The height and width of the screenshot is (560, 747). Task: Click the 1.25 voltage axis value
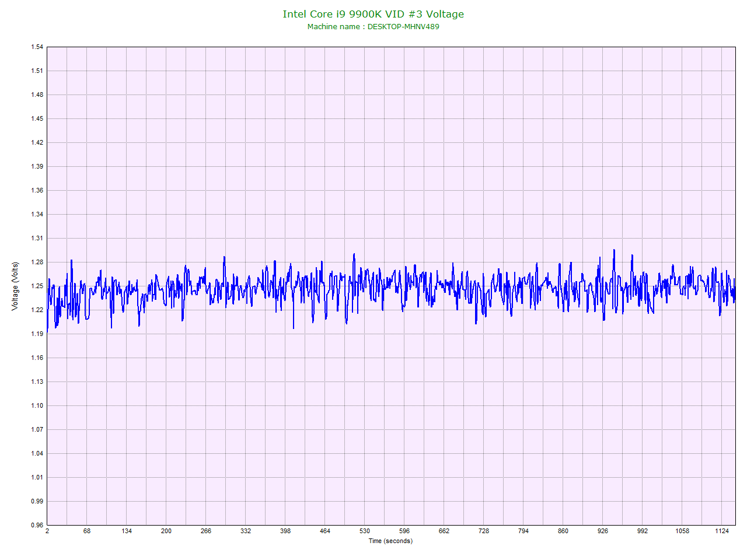pyautogui.click(x=37, y=286)
